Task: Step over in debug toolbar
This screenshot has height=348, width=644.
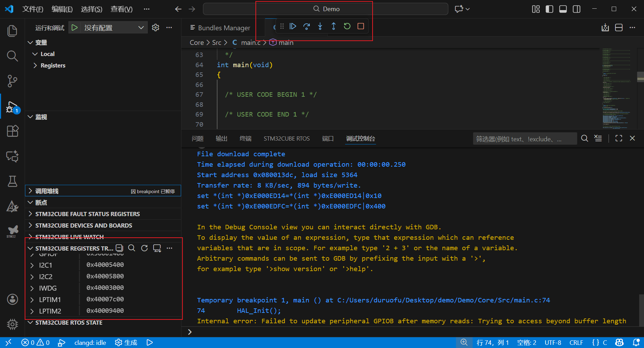Action: [x=306, y=26]
